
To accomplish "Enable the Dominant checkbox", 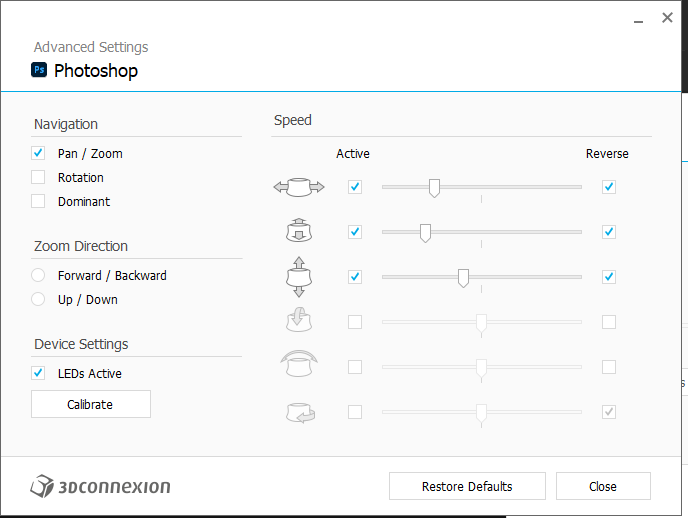I will tap(38, 201).
